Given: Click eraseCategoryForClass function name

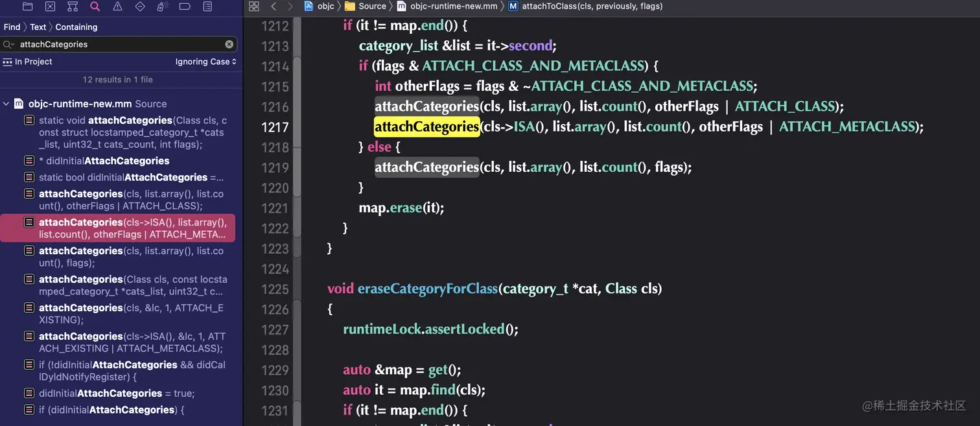Looking at the screenshot, I should coord(427,289).
